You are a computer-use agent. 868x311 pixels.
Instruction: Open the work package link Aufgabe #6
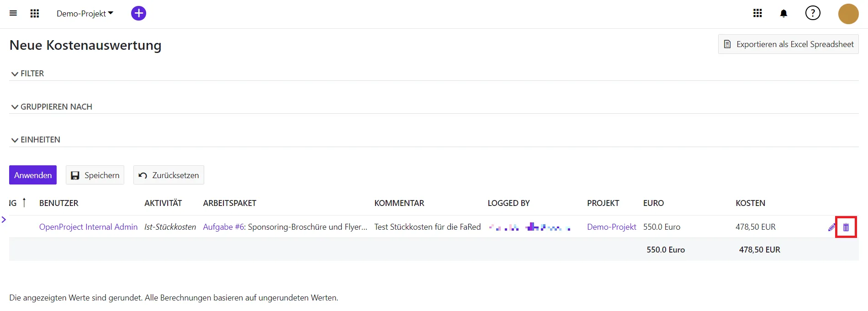coord(224,227)
